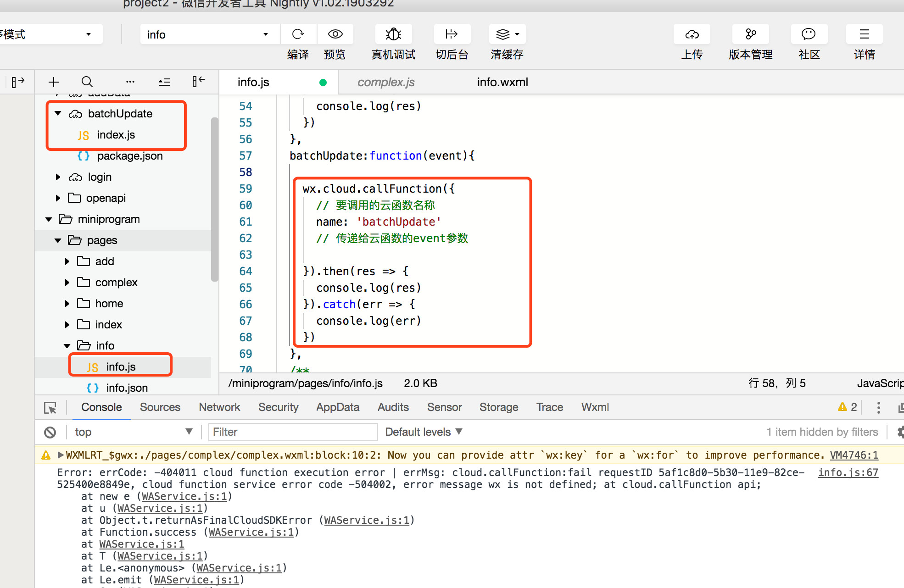
Task: Click the upload cloud icon
Action: (x=692, y=34)
